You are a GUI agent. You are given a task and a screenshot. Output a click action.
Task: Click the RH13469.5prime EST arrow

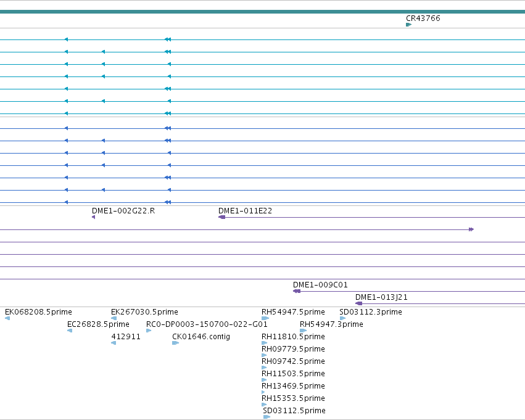(263, 392)
